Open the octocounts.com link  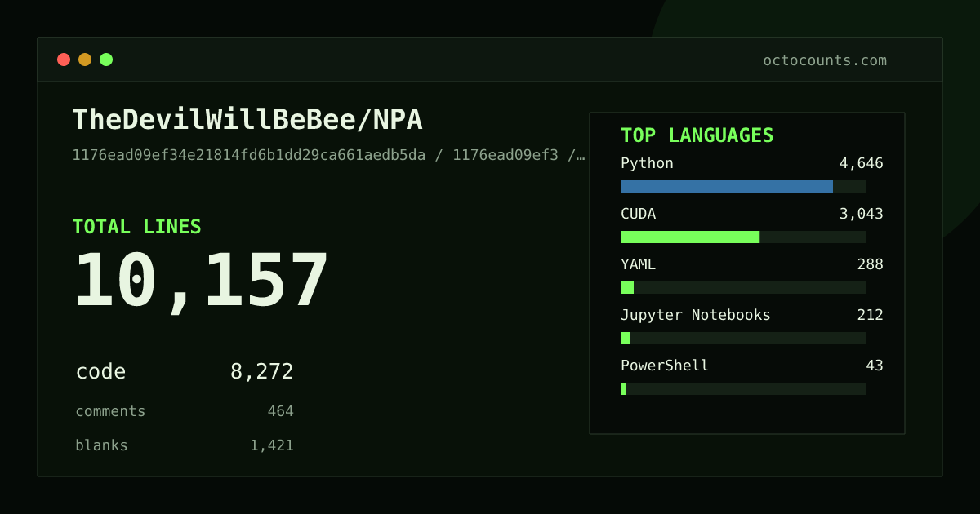click(x=825, y=60)
